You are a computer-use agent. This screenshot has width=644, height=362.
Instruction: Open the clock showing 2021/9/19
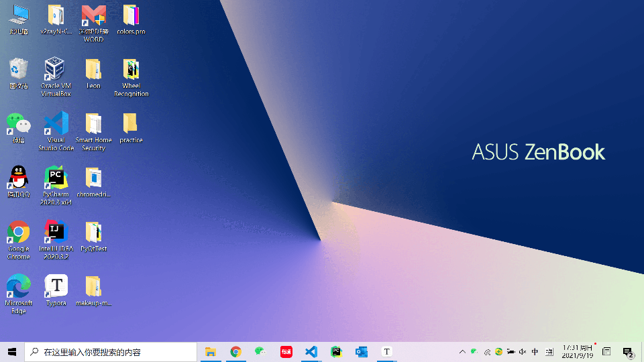coord(578,352)
